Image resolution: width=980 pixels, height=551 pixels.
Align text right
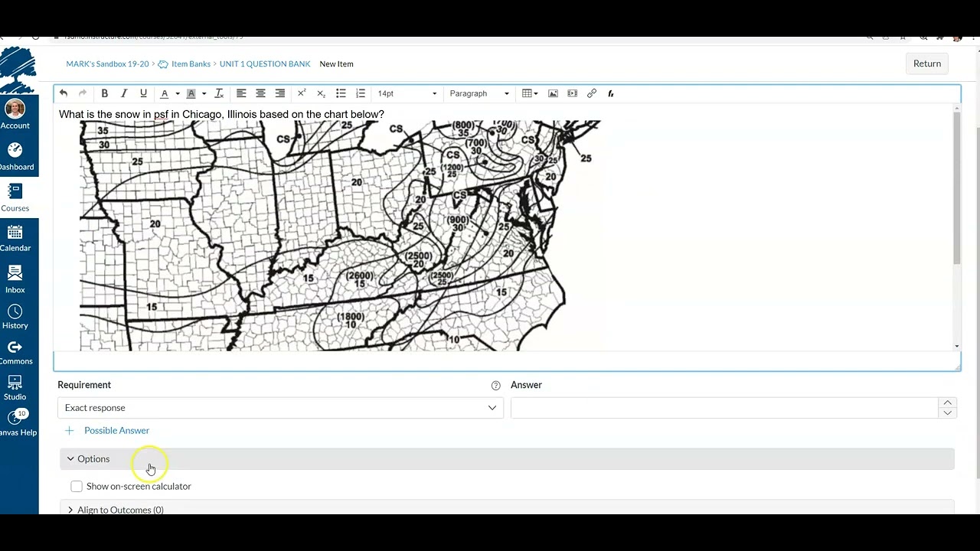coord(280,93)
